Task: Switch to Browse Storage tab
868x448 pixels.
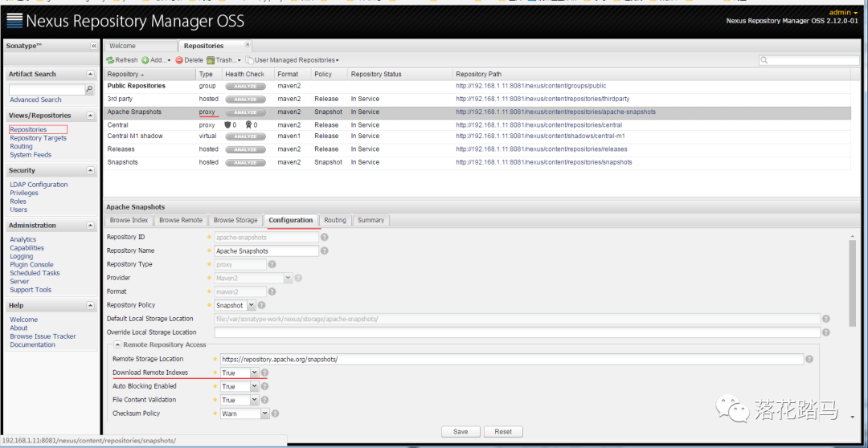Action: pyautogui.click(x=235, y=220)
